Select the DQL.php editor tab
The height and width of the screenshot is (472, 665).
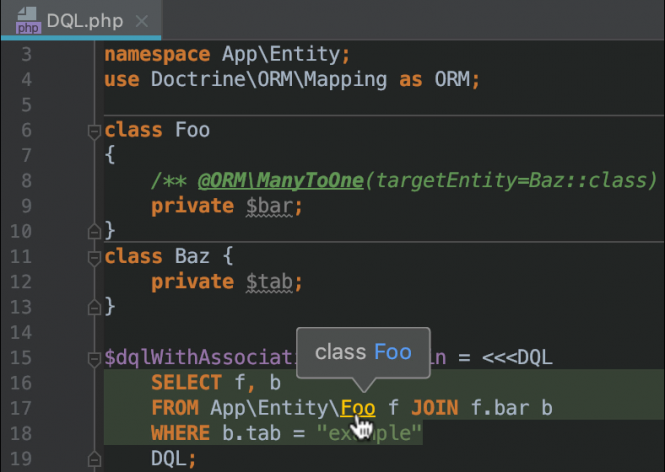pos(81,20)
